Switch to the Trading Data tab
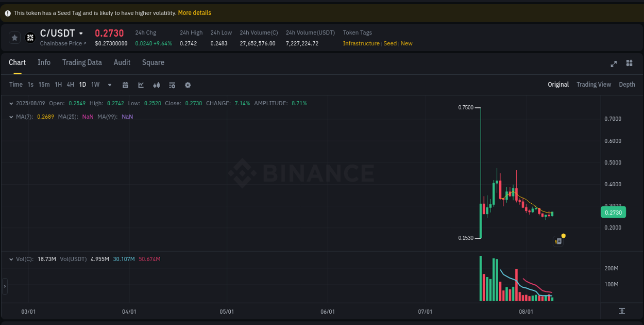This screenshot has width=644, height=325. 82,62
